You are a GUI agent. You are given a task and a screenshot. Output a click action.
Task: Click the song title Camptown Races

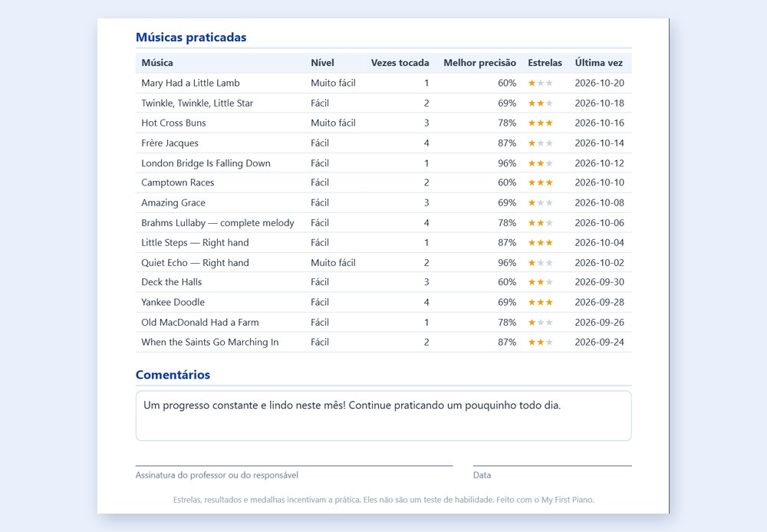[x=178, y=182]
